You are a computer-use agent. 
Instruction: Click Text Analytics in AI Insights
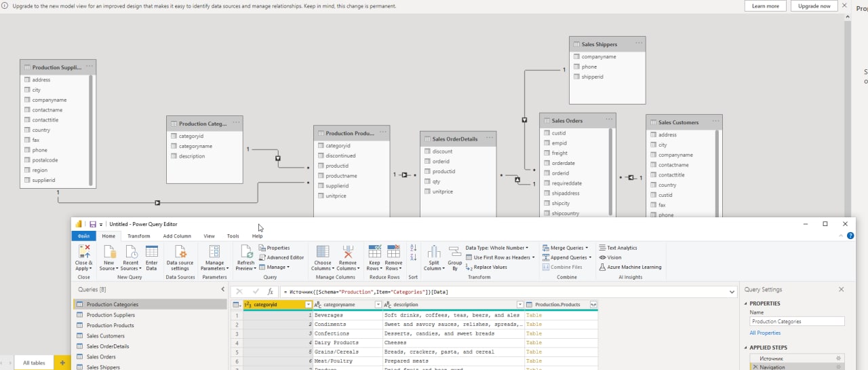click(x=618, y=248)
